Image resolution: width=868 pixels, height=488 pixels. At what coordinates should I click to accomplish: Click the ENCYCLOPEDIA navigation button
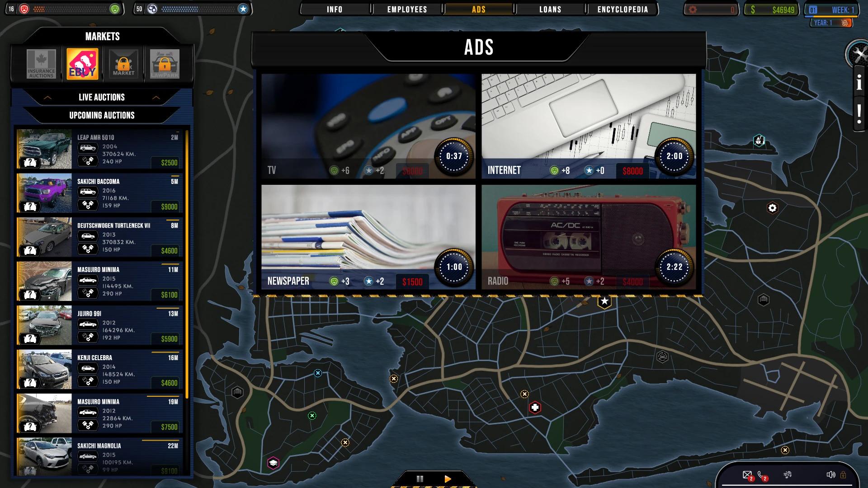(623, 9)
